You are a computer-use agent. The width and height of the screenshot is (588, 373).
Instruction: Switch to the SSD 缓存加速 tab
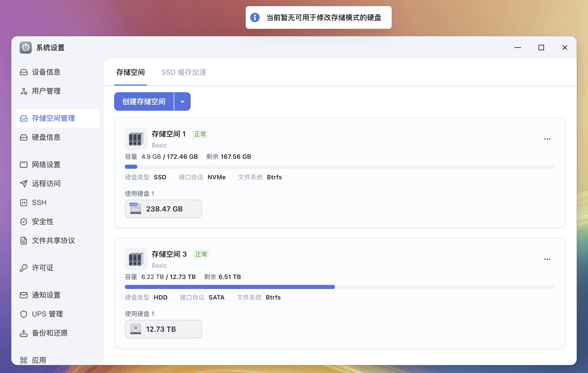click(184, 72)
